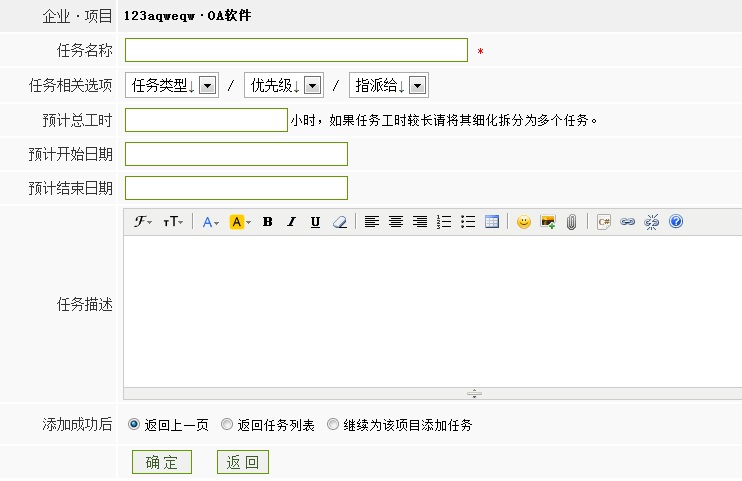Viewport: 742px width, 481px height.
Task: Toggle underline formatting
Action: pos(315,222)
